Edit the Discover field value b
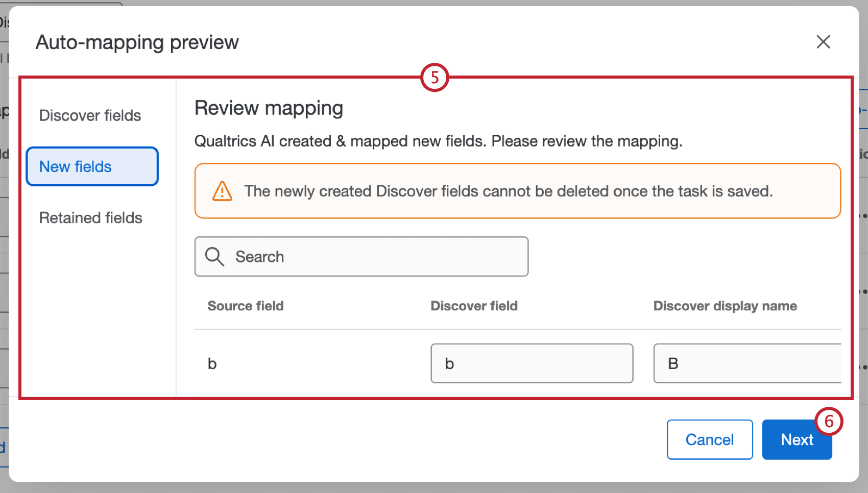 [532, 363]
